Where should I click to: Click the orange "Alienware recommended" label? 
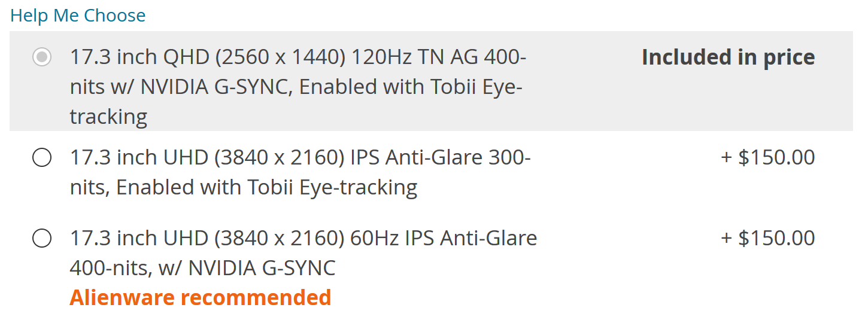200,297
